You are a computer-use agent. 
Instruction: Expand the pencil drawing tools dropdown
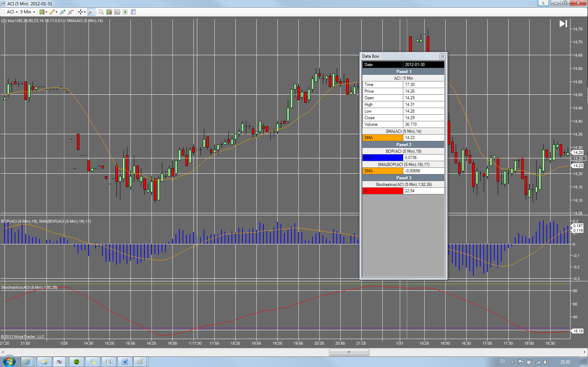coord(54,12)
